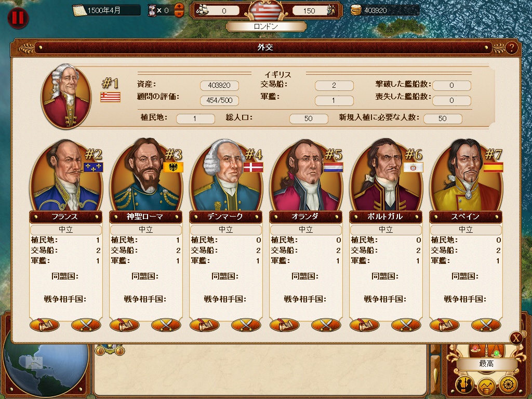This screenshot has height=399, width=532.
Task: Select crossed swords icon under デンマーク
Action: pos(246,325)
